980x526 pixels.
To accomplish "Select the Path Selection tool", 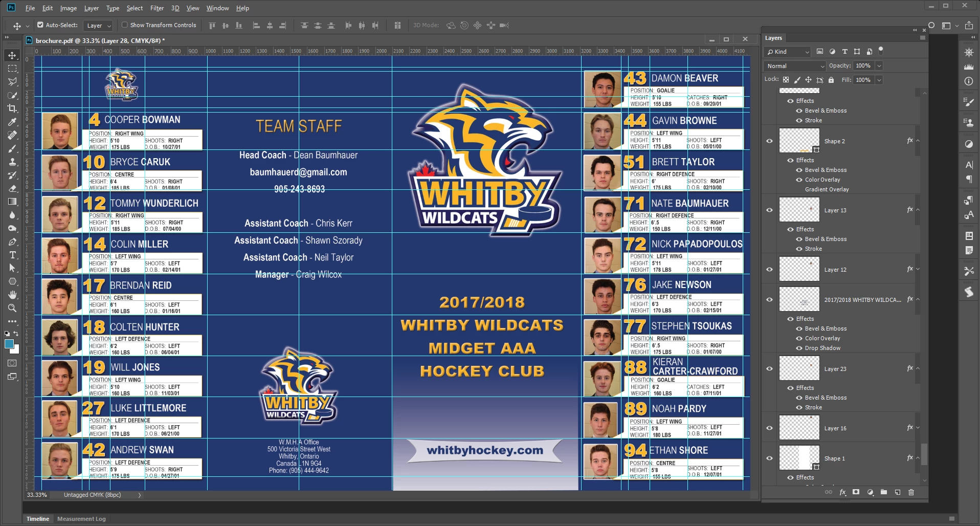I will coord(12,268).
